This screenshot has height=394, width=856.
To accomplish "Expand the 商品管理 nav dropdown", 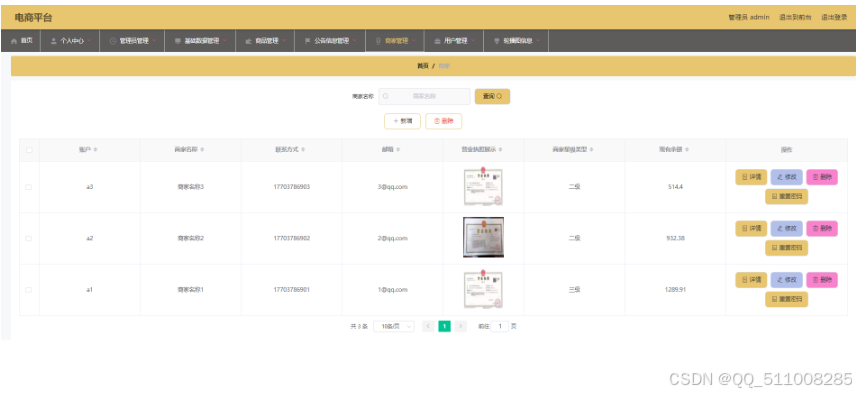I will click(x=265, y=41).
